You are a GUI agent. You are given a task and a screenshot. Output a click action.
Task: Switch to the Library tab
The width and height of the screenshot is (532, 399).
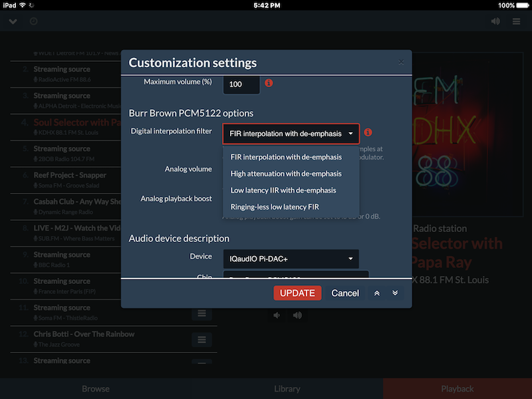point(287,389)
